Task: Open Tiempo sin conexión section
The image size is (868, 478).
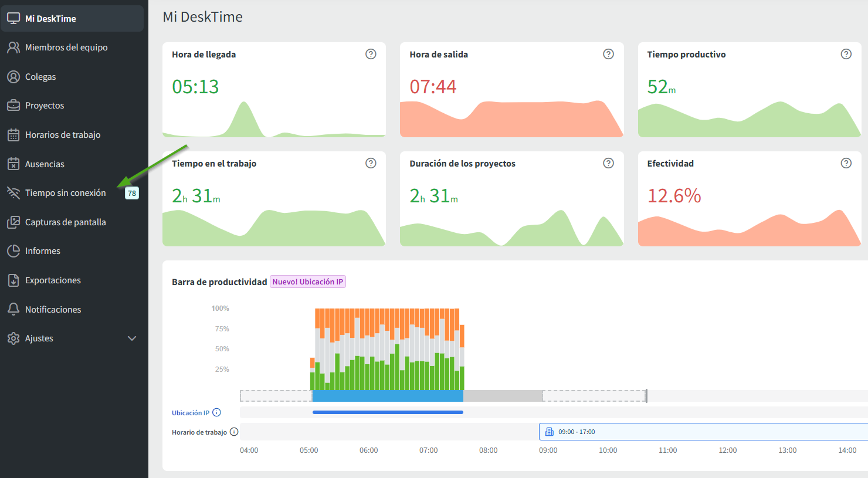Action: [x=65, y=193]
